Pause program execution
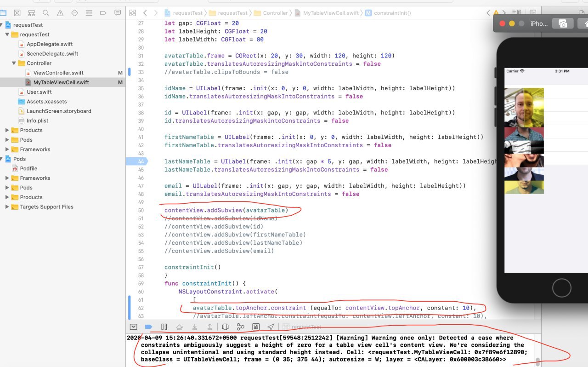 164,327
